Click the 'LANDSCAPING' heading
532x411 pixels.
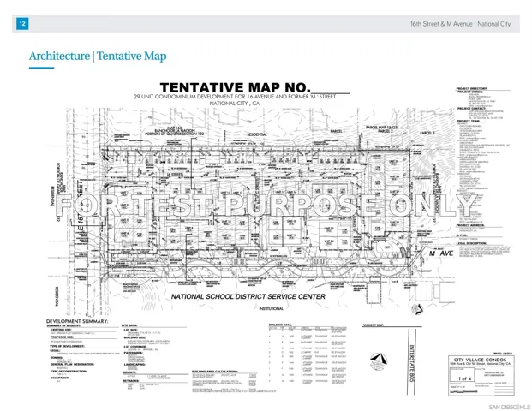pyautogui.click(x=134, y=364)
